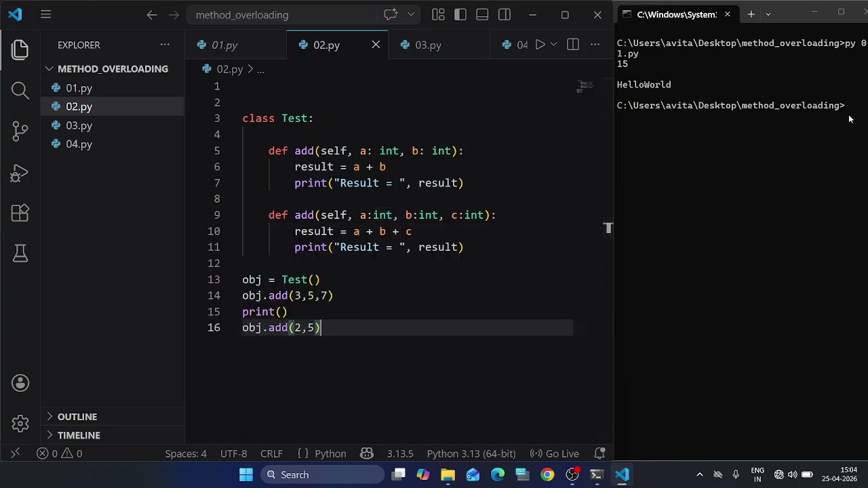This screenshot has width=868, height=488.
Task: Change encoding via UTF-8 status item
Action: click(233, 453)
